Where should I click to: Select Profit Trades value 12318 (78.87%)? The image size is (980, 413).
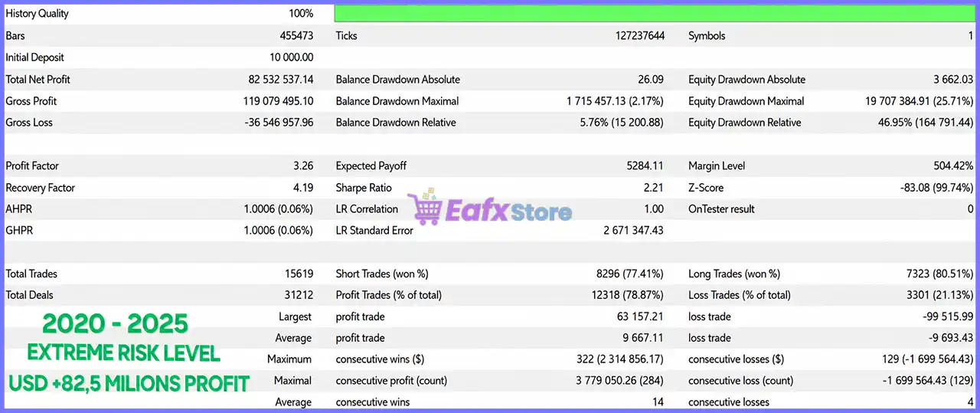click(627, 296)
